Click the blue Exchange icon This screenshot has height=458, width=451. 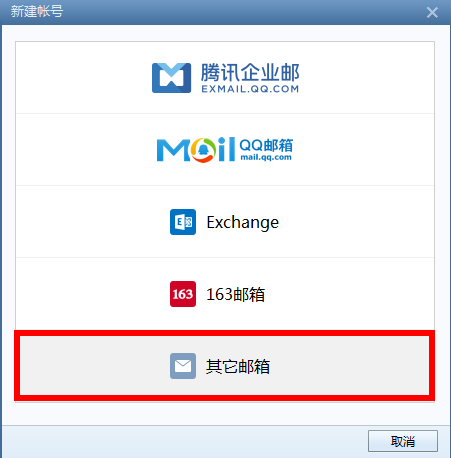pos(183,222)
